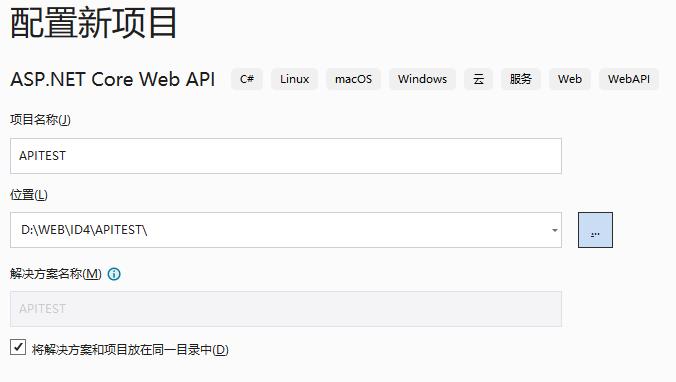Select the Windows tag
The width and height of the screenshot is (676, 382).
coord(422,79)
